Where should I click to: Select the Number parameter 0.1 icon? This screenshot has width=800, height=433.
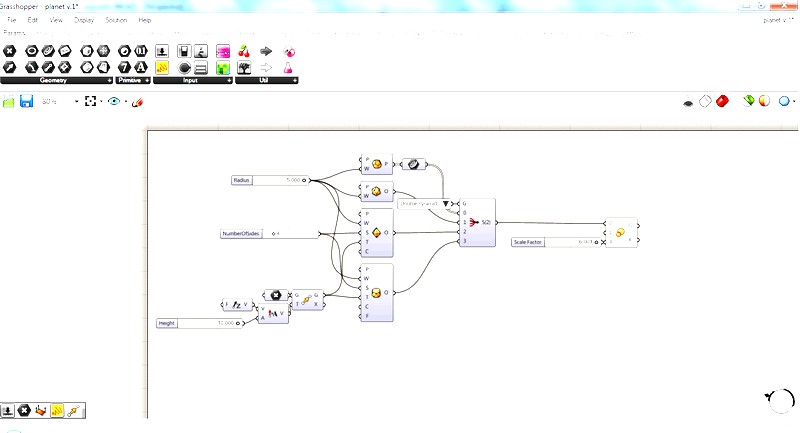click(x=141, y=51)
